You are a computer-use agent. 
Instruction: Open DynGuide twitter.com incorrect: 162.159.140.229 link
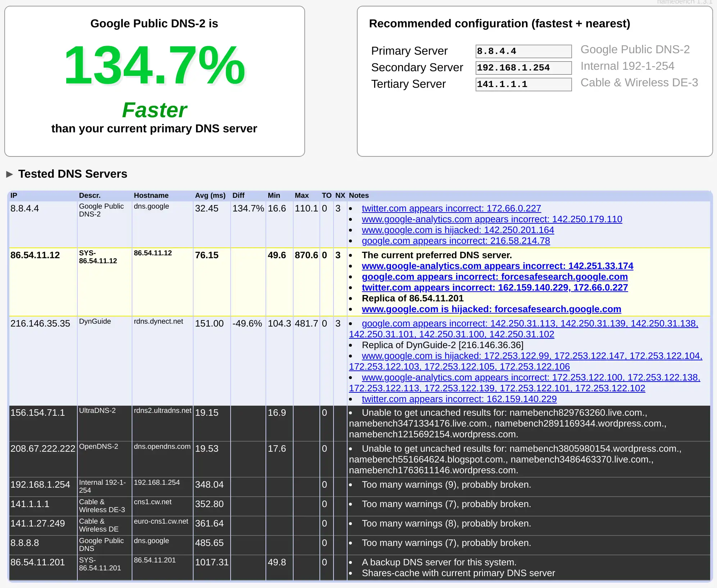point(459,399)
